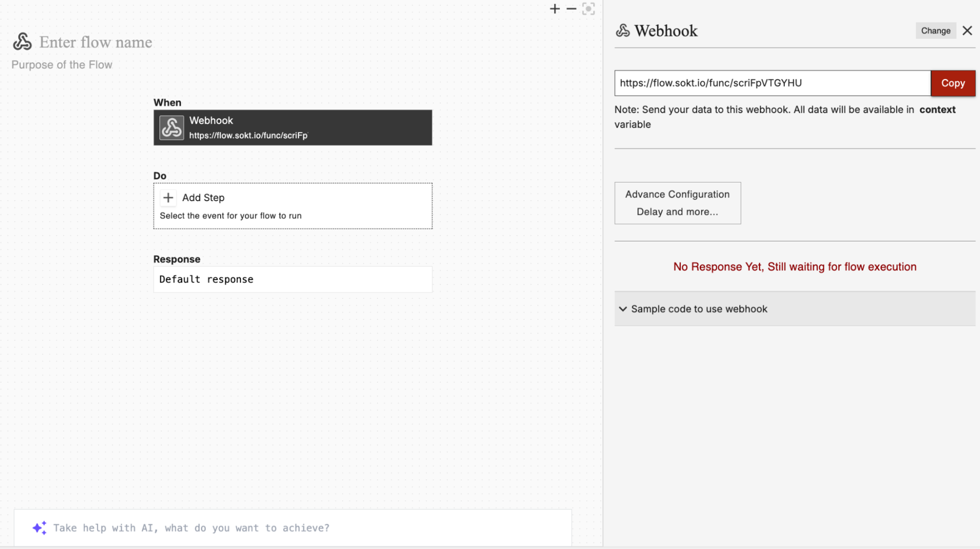Click the plus icon in Add Step
This screenshot has width=980, height=549.
pos(168,198)
